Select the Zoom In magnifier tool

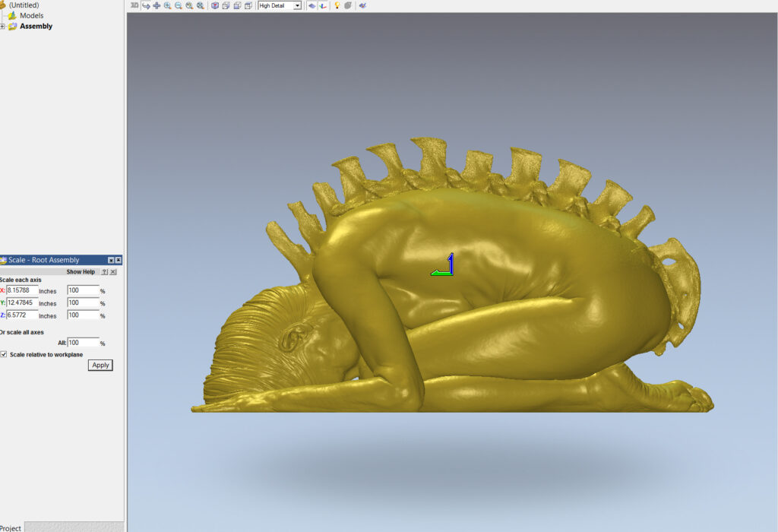[167, 5]
